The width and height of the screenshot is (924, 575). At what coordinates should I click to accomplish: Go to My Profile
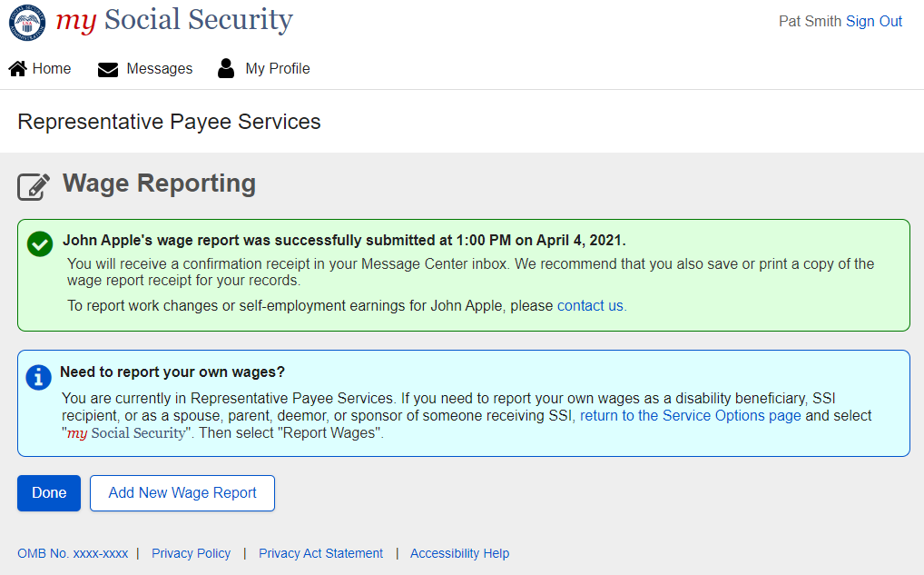[277, 69]
